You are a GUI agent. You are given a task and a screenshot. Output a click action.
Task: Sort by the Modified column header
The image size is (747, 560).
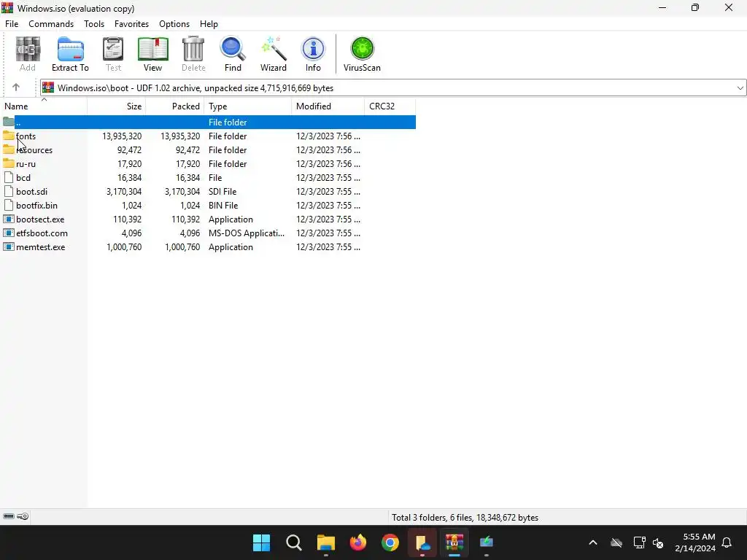(328, 106)
